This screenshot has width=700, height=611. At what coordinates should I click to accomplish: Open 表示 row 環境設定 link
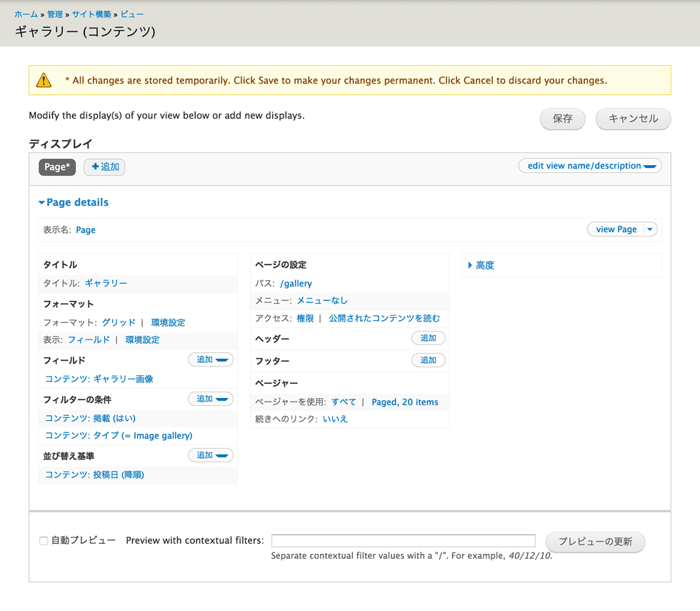coord(142,340)
